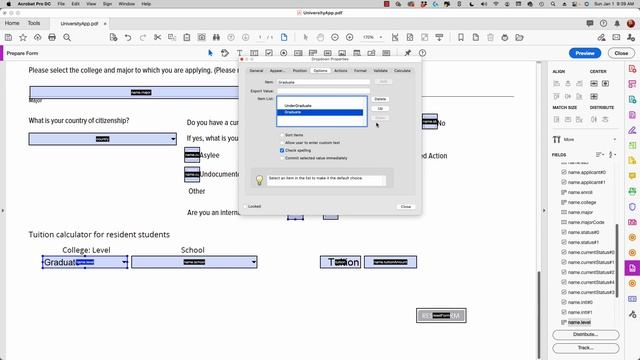This screenshot has width=640, height=360.
Task: Click the upload to cloud icon
Action: click(38, 38)
